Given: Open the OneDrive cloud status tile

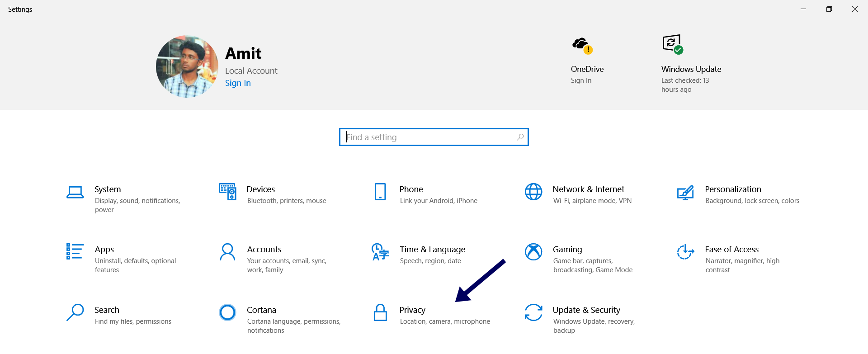Looking at the screenshot, I should [x=587, y=60].
